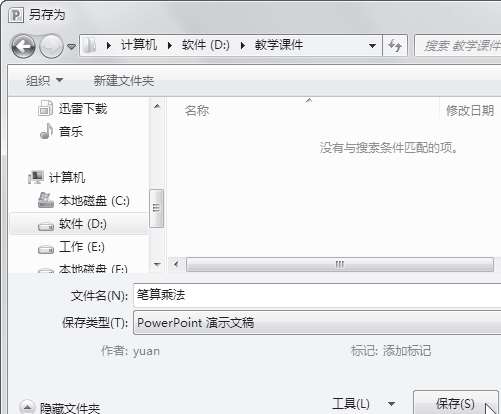
Task: Collapse folders with 隐藏文件夹 toggle
Action: pos(60,408)
